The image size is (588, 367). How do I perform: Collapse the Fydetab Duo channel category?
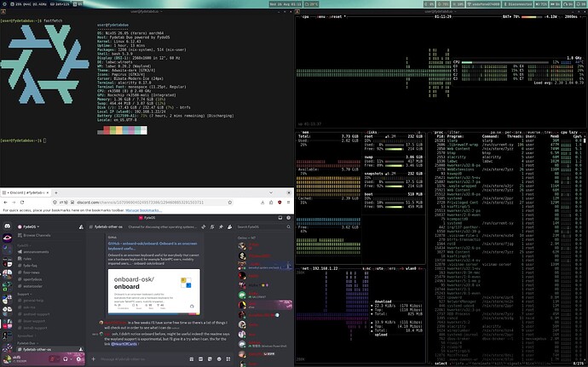point(27,343)
